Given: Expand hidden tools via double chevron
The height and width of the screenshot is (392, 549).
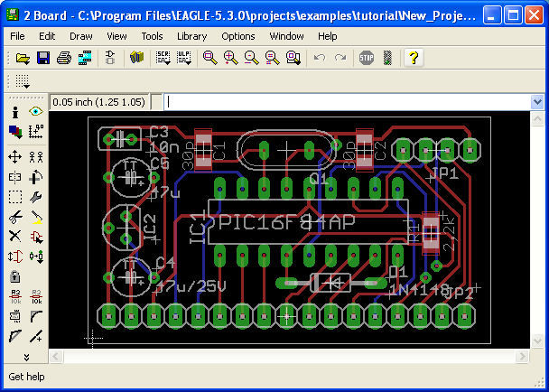Looking at the screenshot, I should 26,358.
